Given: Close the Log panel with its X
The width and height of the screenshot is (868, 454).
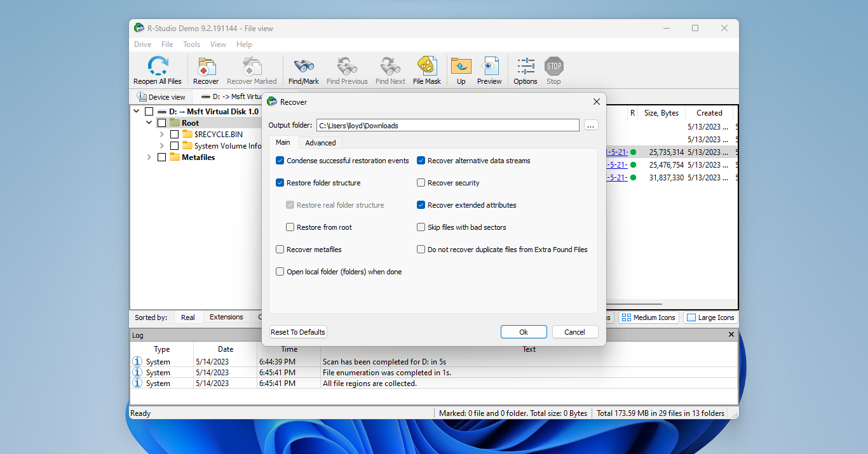Looking at the screenshot, I should point(731,335).
